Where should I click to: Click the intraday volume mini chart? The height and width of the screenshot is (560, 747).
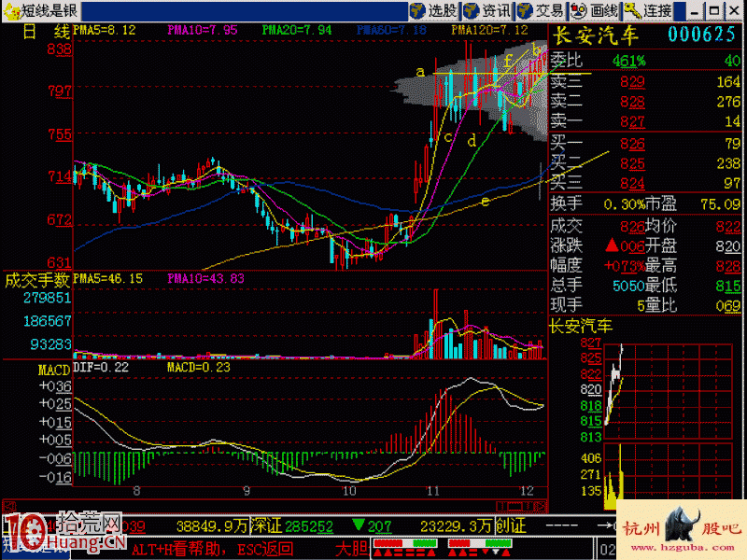[x=667, y=476]
